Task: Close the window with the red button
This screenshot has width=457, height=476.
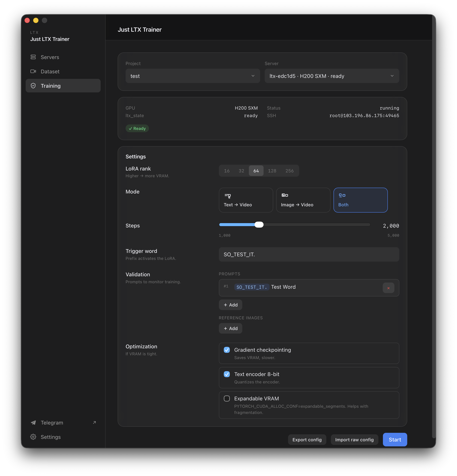Action: click(27, 20)
